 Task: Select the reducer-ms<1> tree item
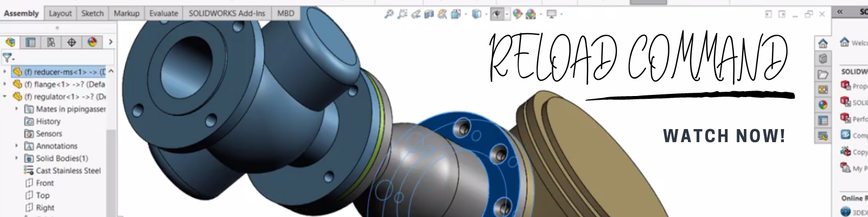point(59,72)
